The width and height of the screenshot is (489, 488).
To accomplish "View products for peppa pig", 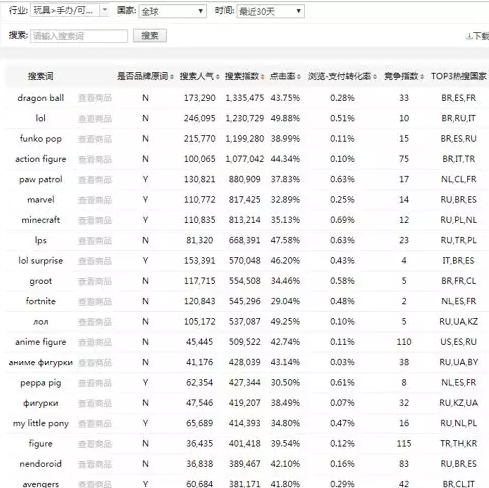I will [x=95, y=383].
